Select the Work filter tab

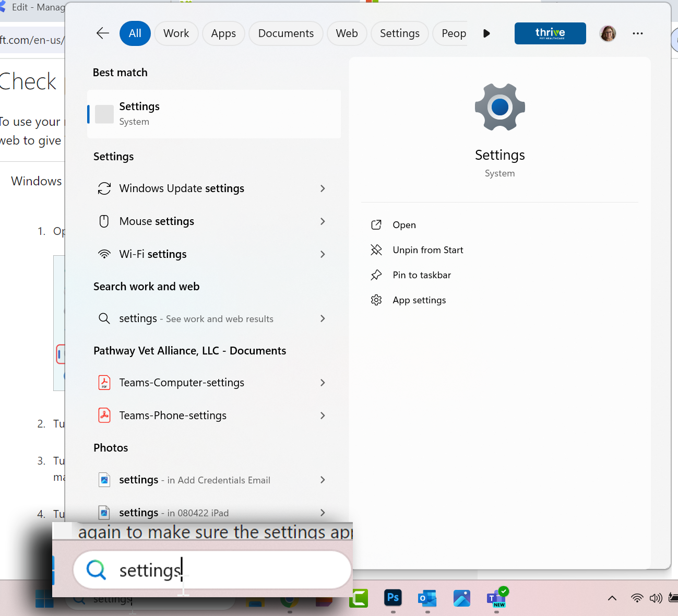[x=176, y=33]
